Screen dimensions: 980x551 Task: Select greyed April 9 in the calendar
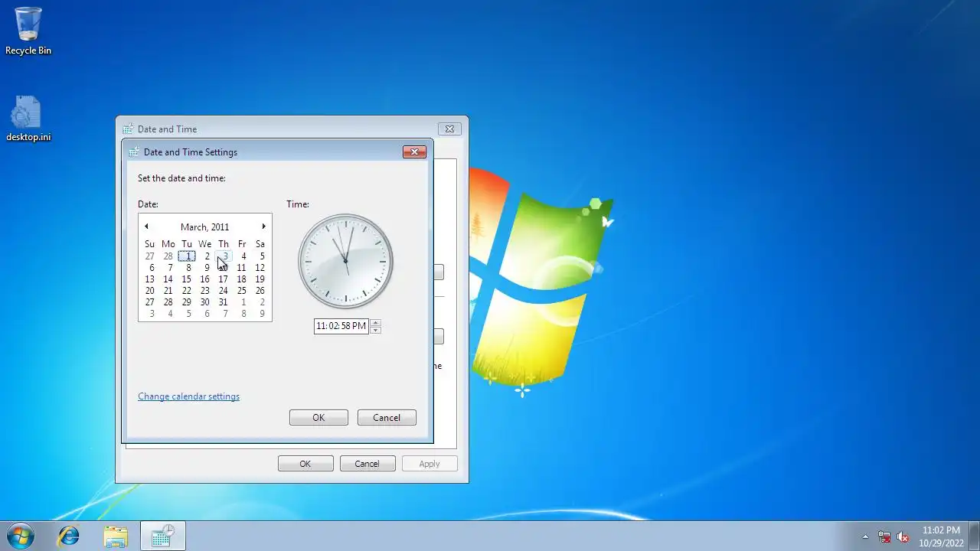tap(260, 314)
